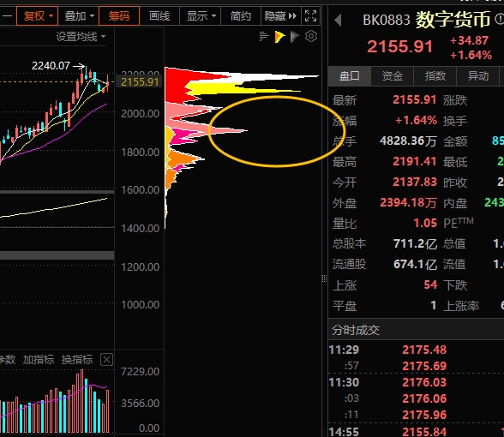Screen dimensions: 504x437
Task: Click the 流通股 value 674.1亿
Action: pos(415,265)
